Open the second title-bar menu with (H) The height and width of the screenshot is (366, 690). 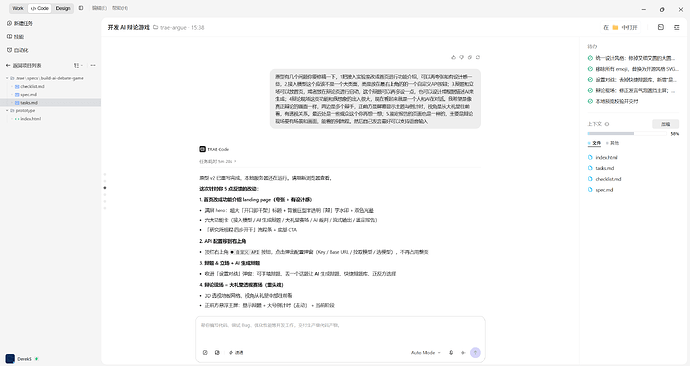tap(120, 8)
